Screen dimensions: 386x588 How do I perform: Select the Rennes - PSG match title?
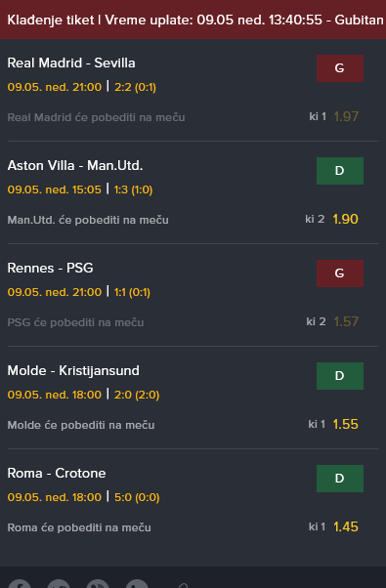click(x=50, y=269)
